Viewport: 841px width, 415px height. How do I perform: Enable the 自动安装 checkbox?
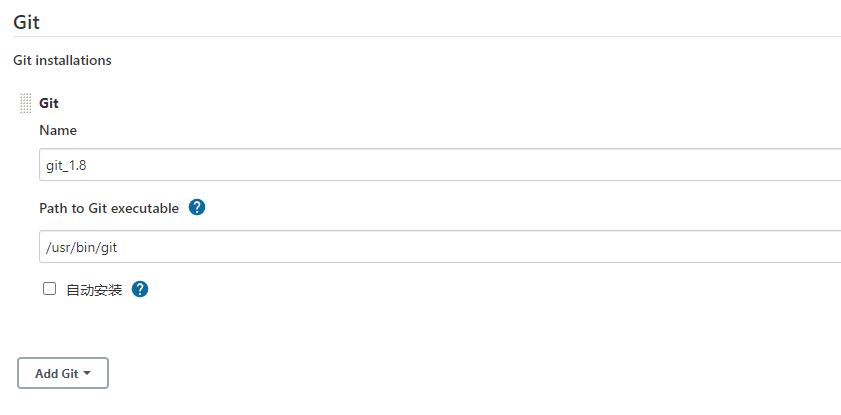pyautogui.click(x=49, y=289)
